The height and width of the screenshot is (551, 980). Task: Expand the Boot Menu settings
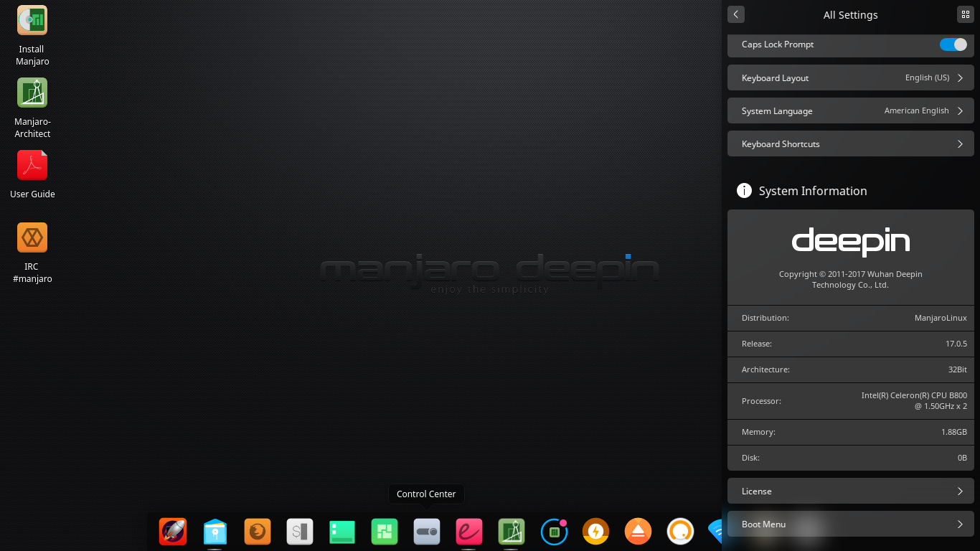click(x=851, y=524)
